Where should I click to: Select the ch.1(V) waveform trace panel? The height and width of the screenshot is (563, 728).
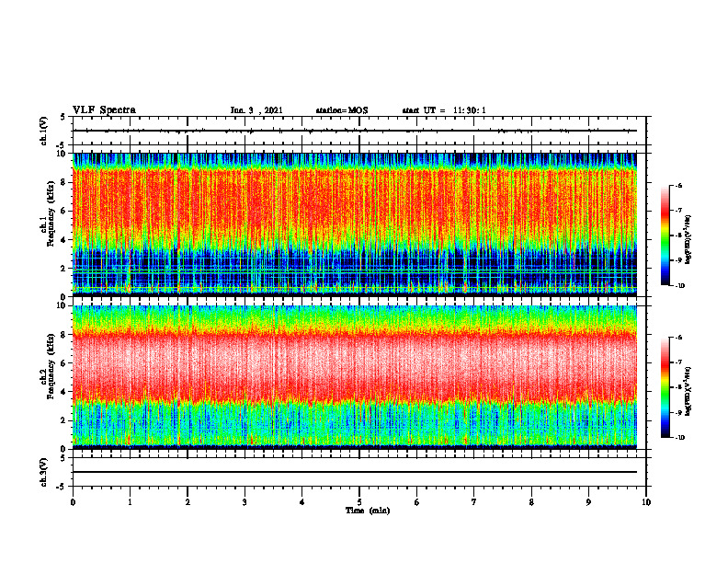click(359, 131)
